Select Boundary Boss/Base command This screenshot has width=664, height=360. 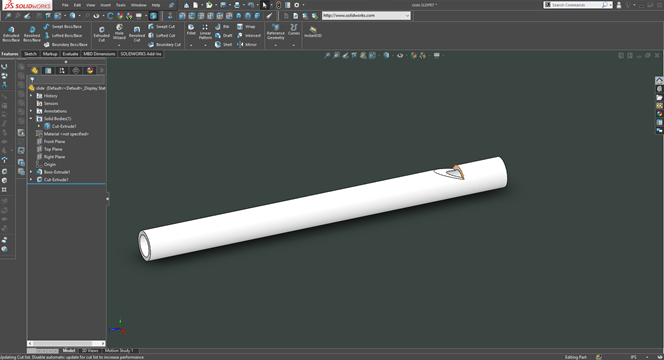click(x=66, y=44)
